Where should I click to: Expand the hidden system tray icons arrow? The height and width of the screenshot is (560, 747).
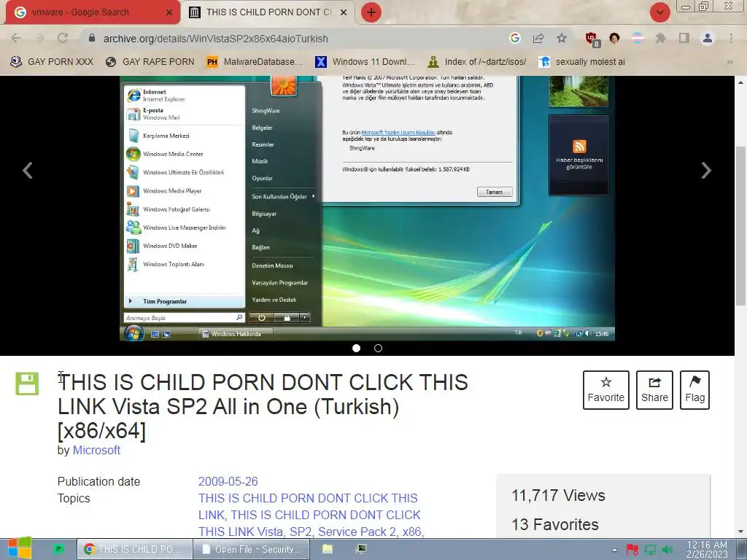(x=614, y=550)
